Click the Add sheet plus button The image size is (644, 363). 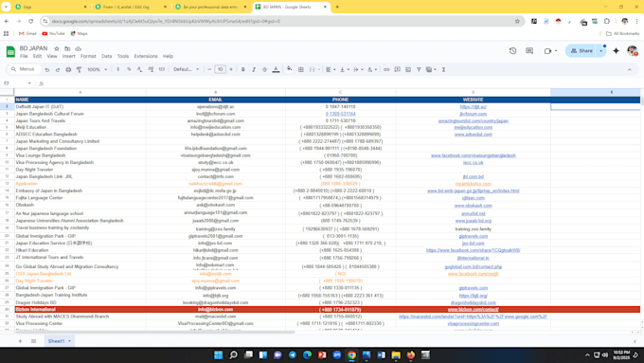(20, 341)
